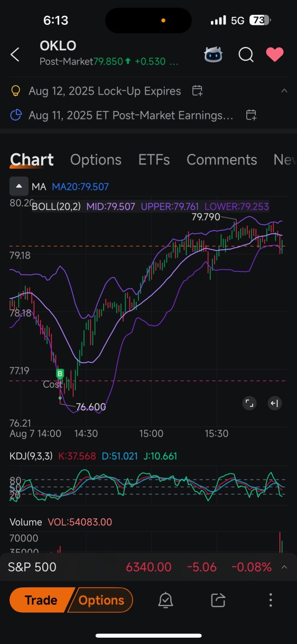Screen dimensions: 297x644
Task: Tap the OKLO ticker title
Action: [x=58, y=46]
